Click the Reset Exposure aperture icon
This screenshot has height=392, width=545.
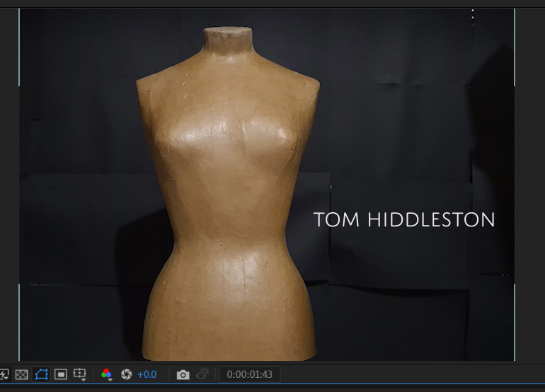126,374
